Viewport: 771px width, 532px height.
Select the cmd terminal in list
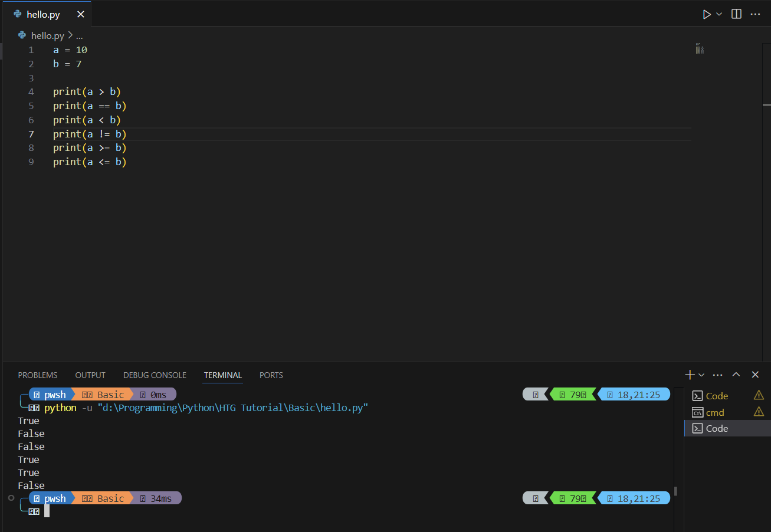click(x=715, y=412)
